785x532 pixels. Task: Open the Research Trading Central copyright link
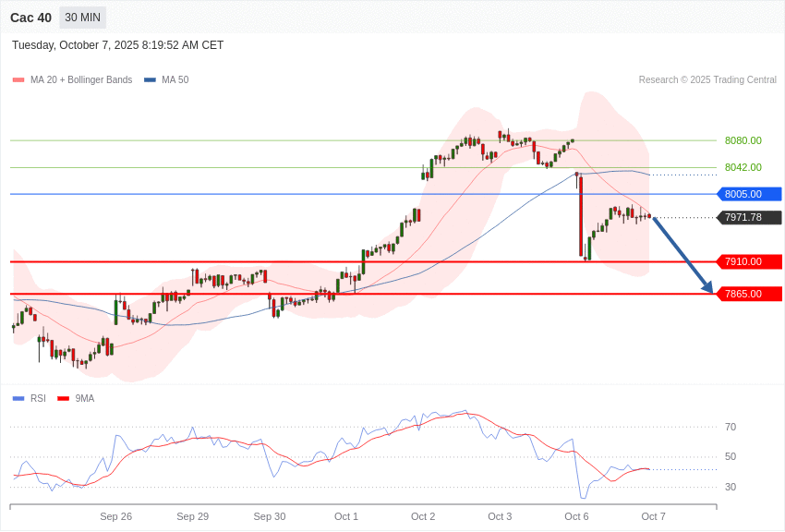[x=707, y=80]
